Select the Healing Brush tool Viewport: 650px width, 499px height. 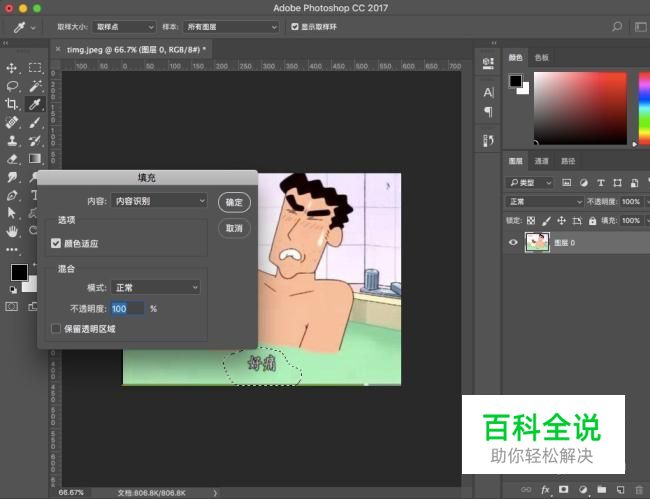click(12, 122)
